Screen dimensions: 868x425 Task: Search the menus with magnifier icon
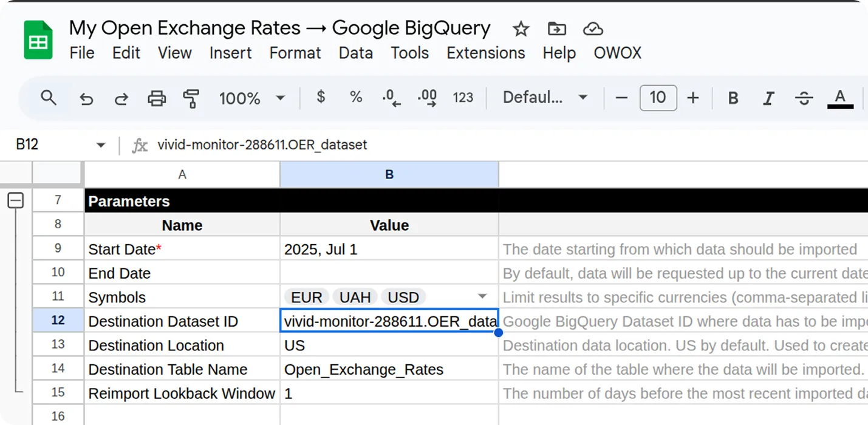coord(49,98)
